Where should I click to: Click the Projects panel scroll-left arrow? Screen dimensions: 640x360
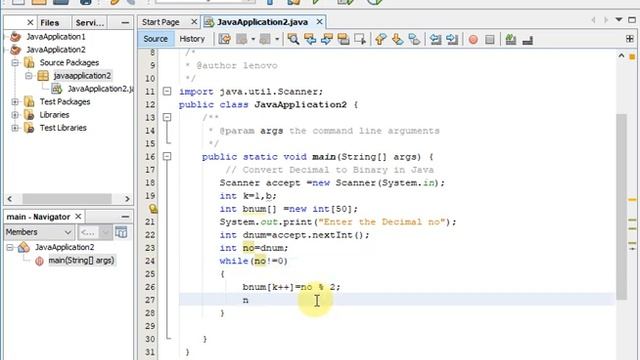[10, 199]
